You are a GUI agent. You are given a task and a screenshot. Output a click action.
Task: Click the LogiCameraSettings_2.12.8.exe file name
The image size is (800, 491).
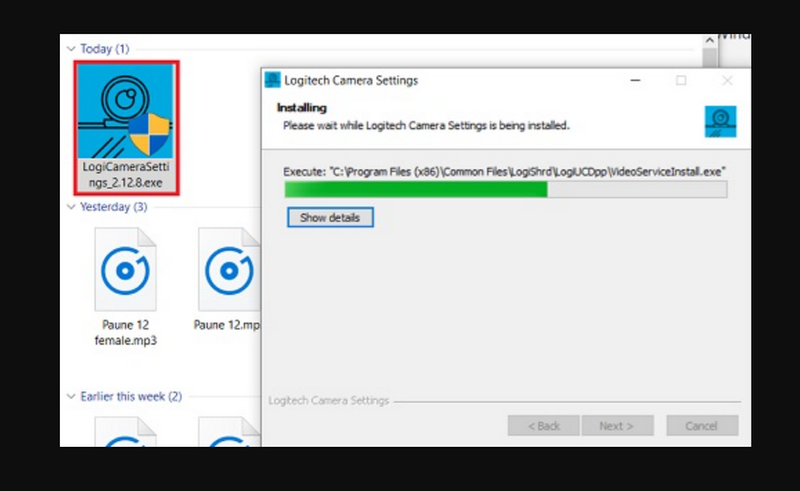pyautogui.click(x=126, y=175)
